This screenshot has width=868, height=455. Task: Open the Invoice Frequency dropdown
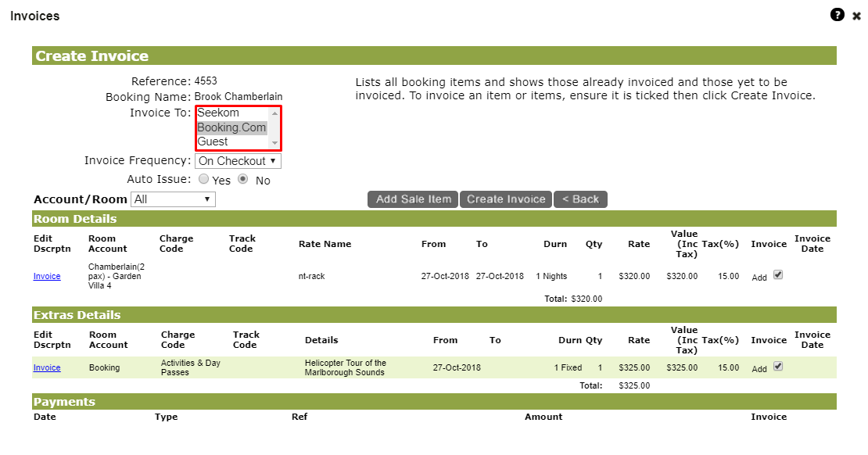click(x=237, y=160)
